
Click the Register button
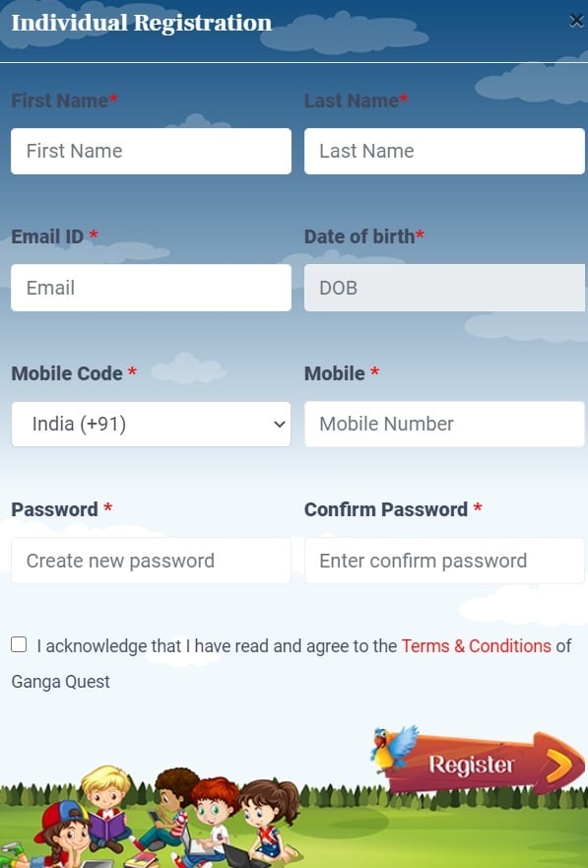pyautogui.click(x=479, y=763)
